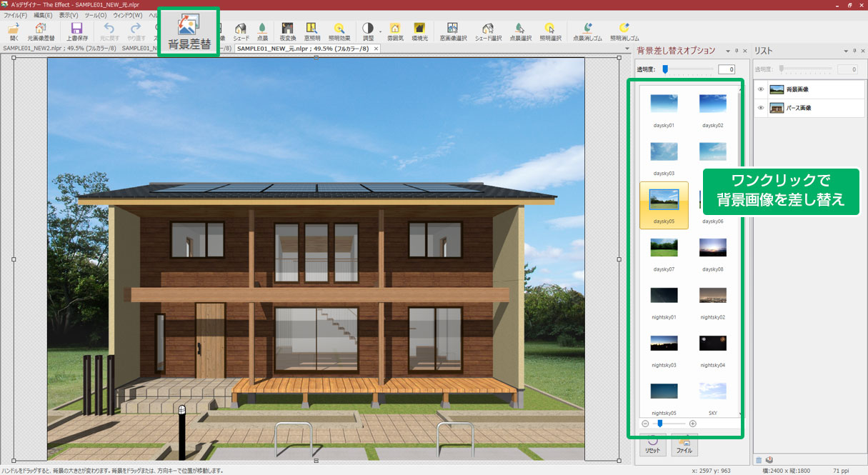Click the ファイル file button

(684, 446)
